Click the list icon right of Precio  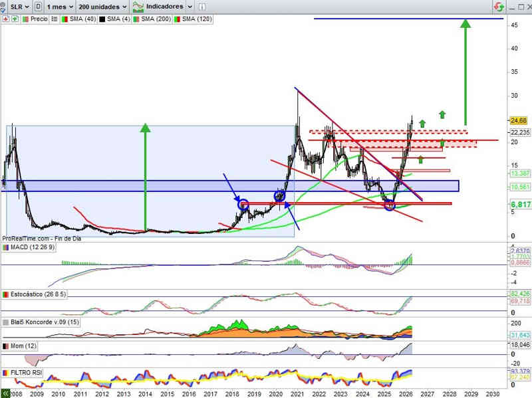coord(55,19)
